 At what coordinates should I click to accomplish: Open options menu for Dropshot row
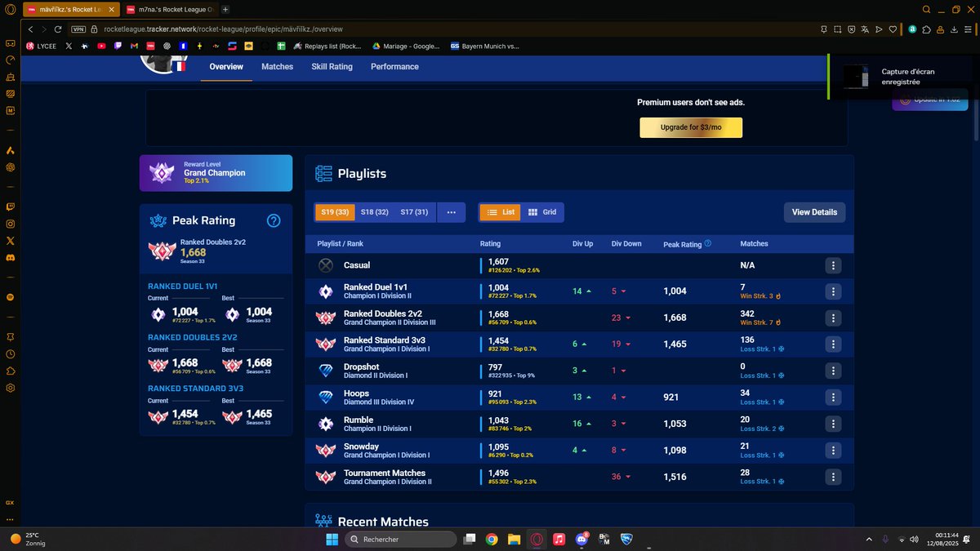(833, 371)
